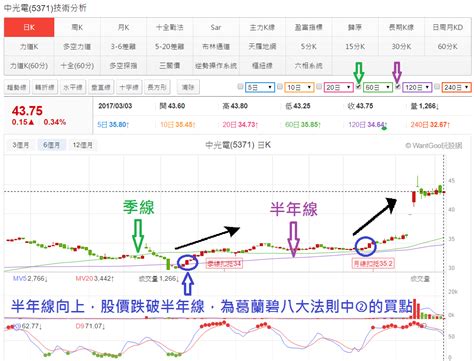Open the 3-6乖離 tab
The height and width of the screenshot is (361, 474).
coord(123,46)
